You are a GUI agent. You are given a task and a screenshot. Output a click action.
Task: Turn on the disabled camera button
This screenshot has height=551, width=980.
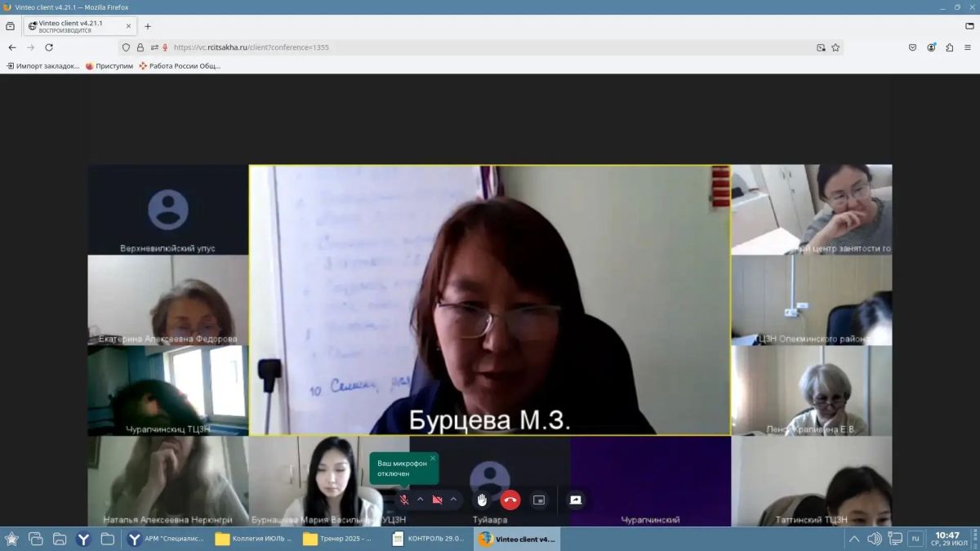pos(437,500)
